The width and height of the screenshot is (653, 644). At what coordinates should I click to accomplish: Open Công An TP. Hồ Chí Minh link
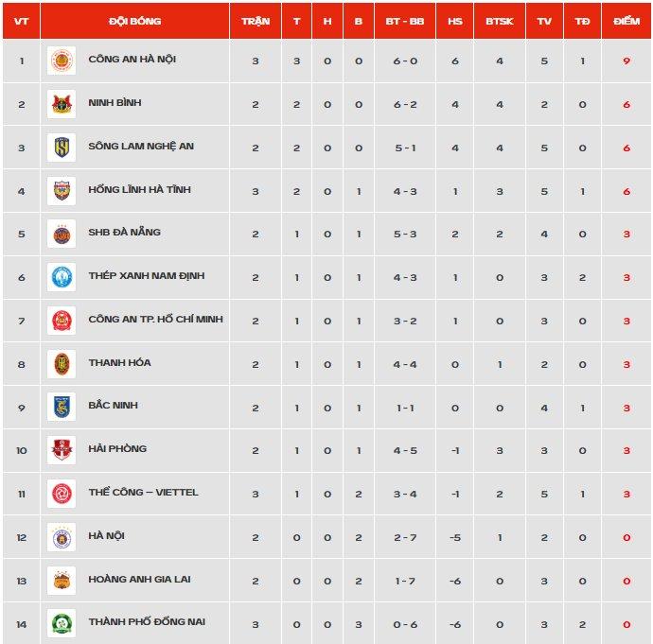click(x=156, y=319)
